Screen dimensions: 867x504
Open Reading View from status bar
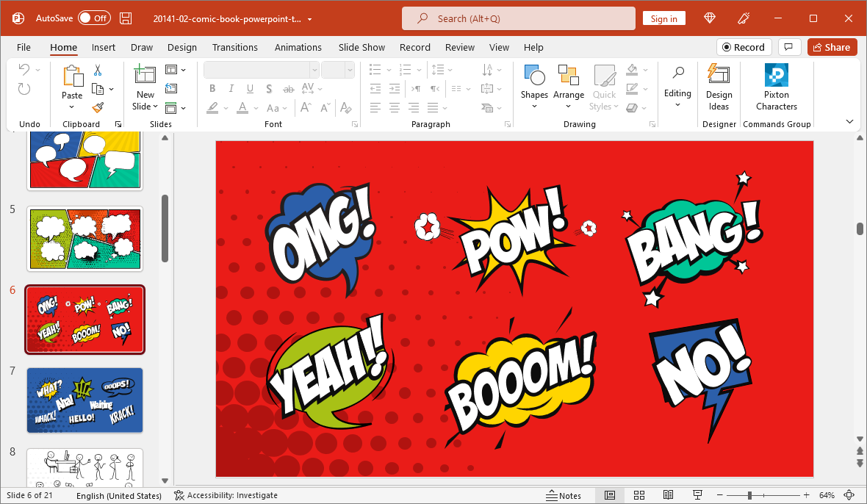click(668, 495)
